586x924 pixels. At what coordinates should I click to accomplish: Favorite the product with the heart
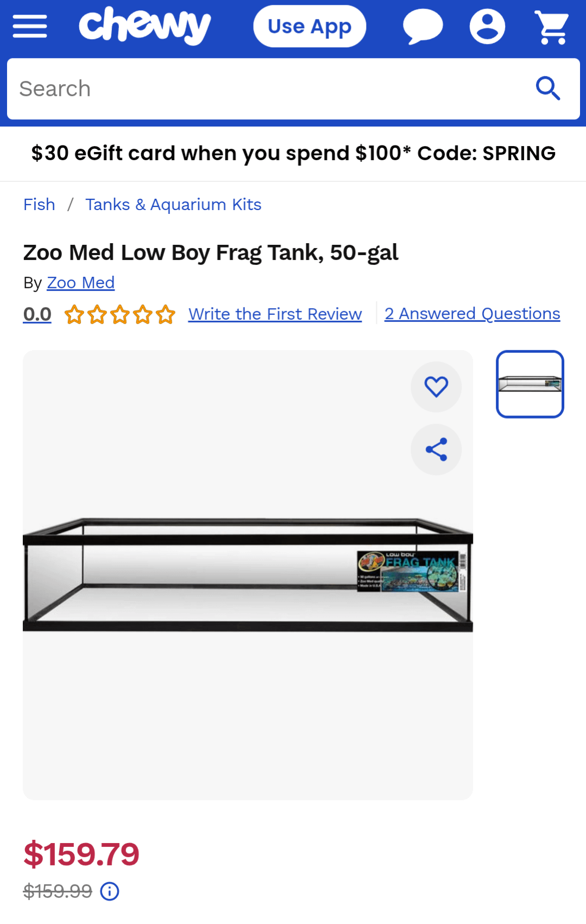(x=436, y=387)
